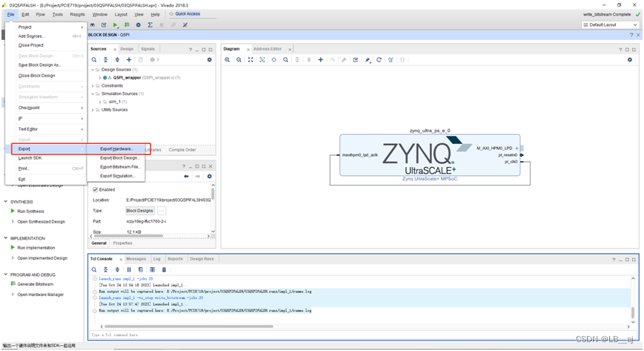Viewport: 644px width, 351px height.
Task: Expand QSPI_wrapper tree node
Action: 100,78
